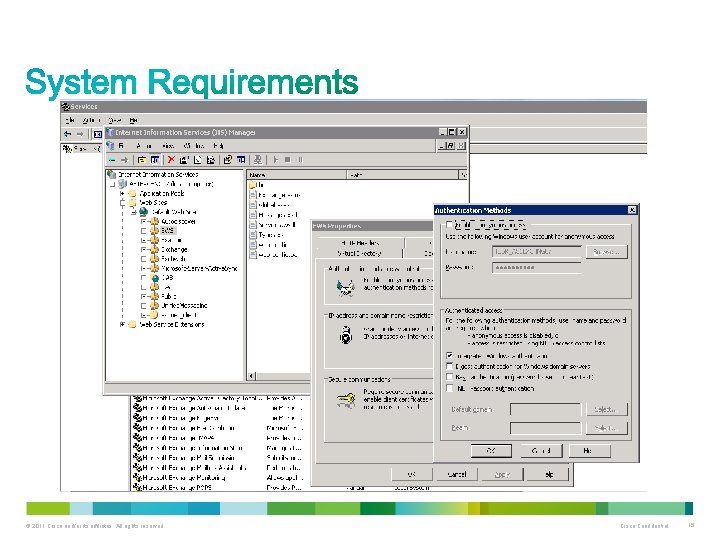Viewport: 720px width, 540px height.
Task: Click Name column header in IIS list
Action: point(297,175)
